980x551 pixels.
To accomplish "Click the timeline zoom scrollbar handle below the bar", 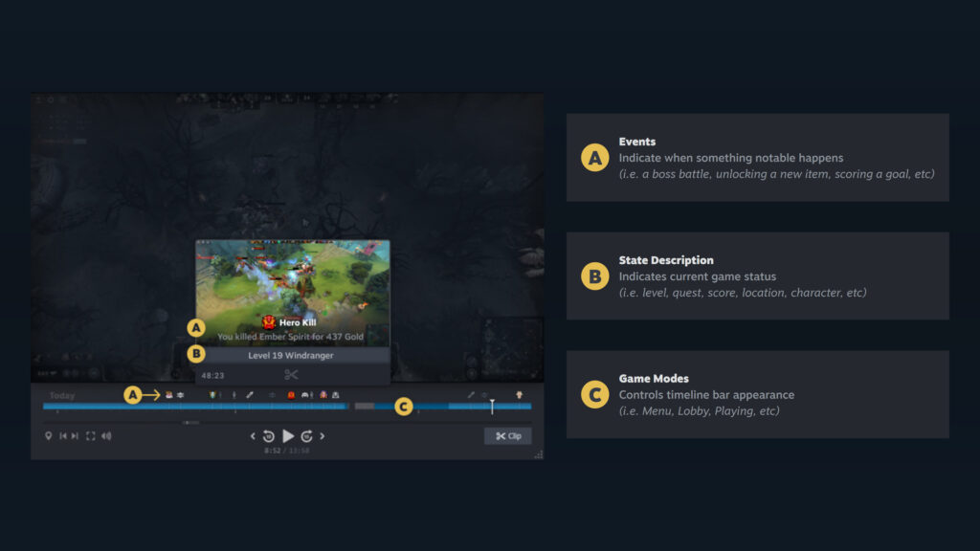I will 191,422.
